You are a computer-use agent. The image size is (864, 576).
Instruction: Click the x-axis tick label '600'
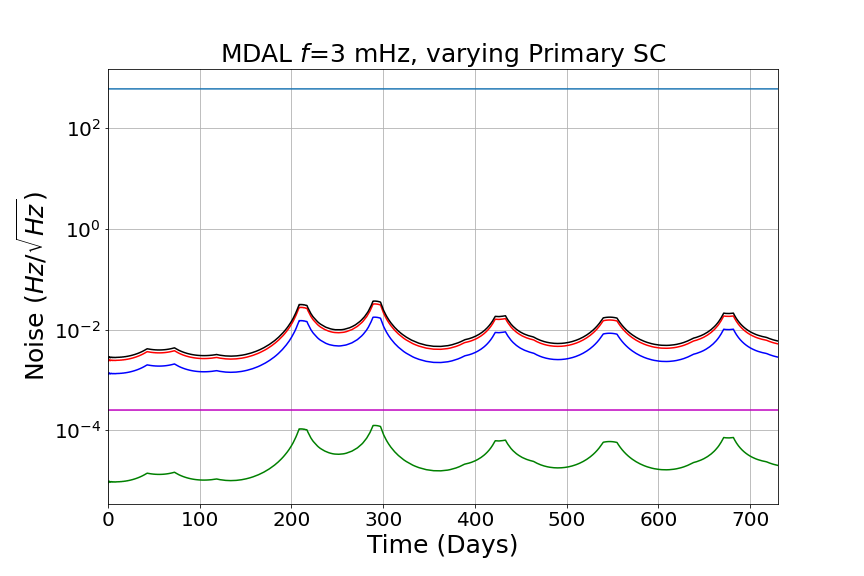pos(658,519)
